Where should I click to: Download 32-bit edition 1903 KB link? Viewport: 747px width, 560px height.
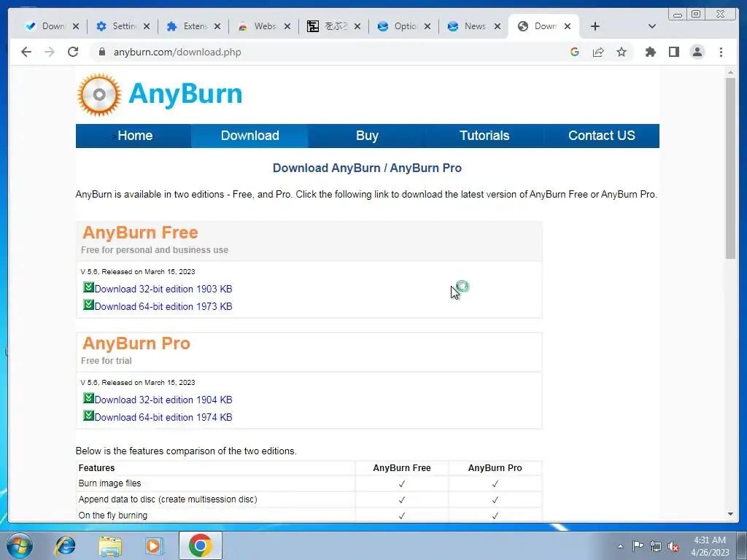point(163,289)
